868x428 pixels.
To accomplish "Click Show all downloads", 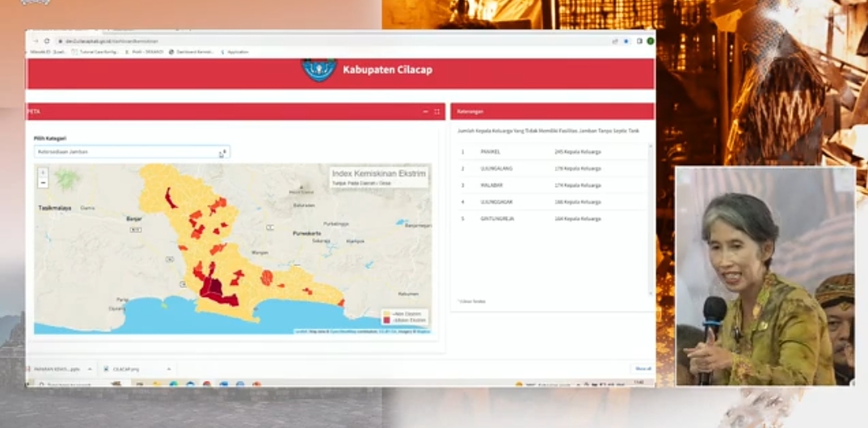I will 643,369.
